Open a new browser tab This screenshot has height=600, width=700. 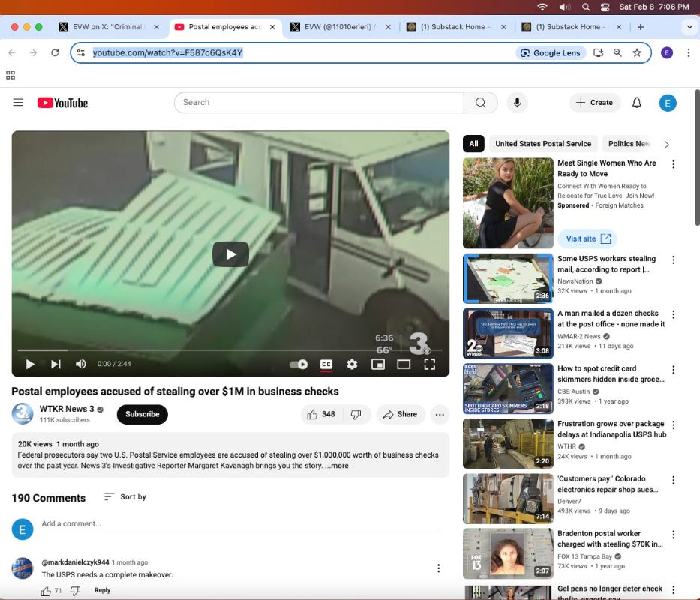click(640, 27)
